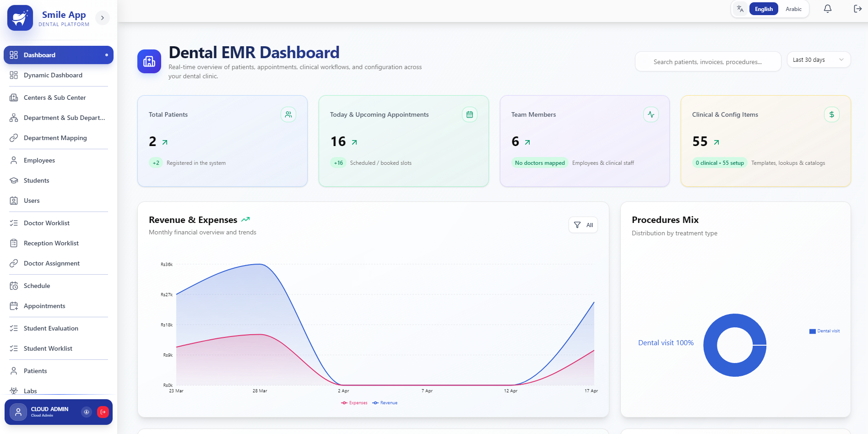
Task: Click the search patients input field
Action: 708,62
